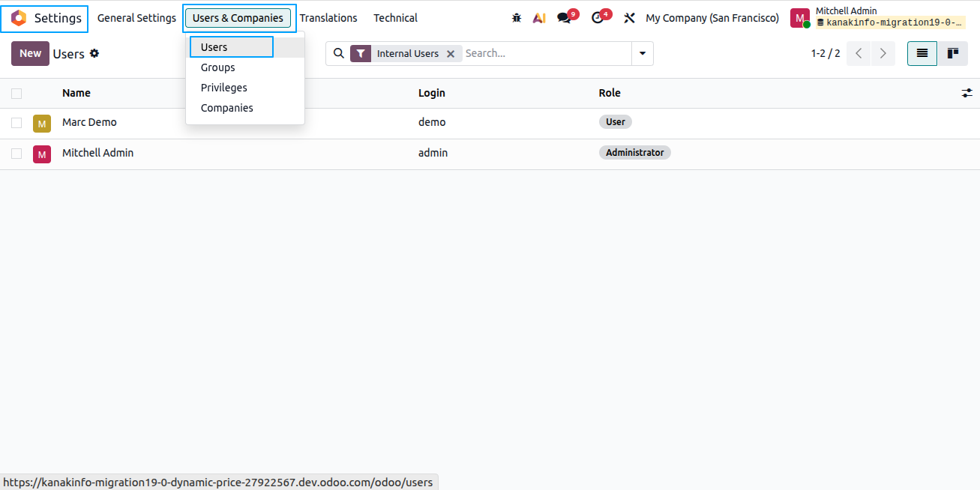
Task: Switch to list view
Action: coord(922,53)
